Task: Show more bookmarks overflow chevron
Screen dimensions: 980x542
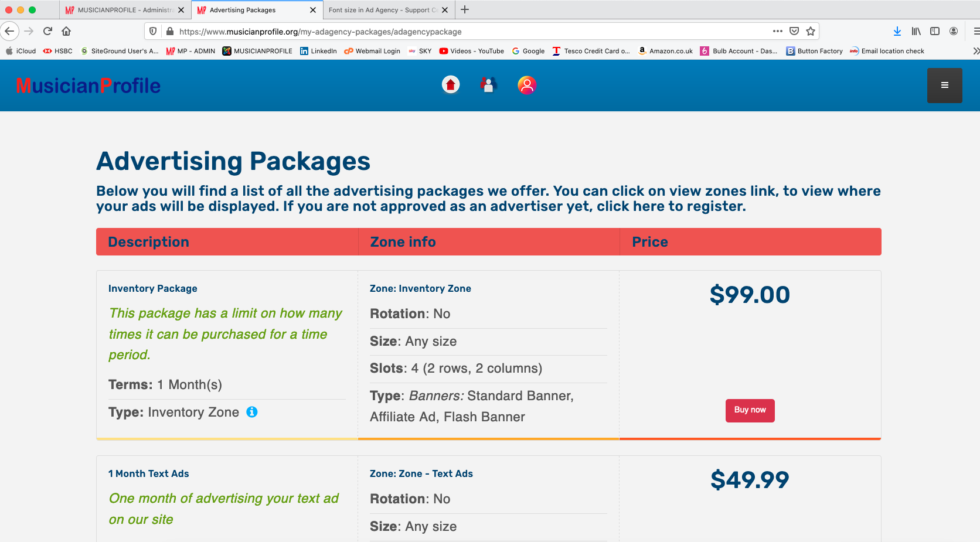Action: tap(976, 51)
